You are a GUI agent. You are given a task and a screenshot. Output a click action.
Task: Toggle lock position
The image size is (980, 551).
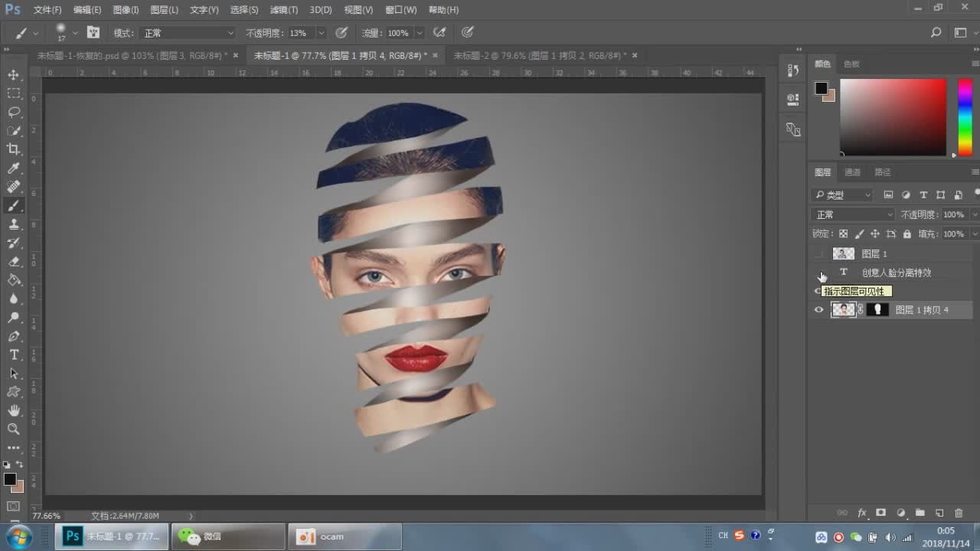[x=875, y=234]
